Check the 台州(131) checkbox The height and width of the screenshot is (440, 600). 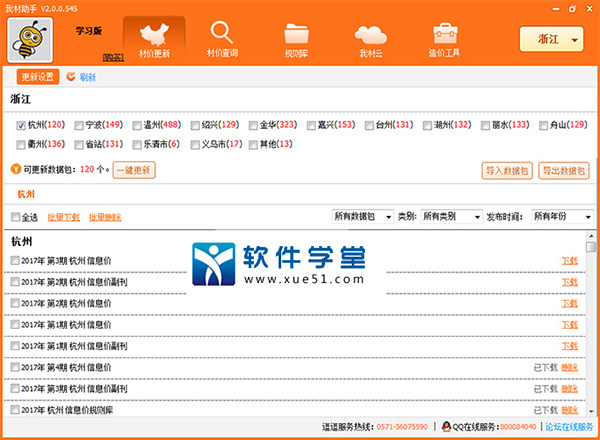coord(369,125)
